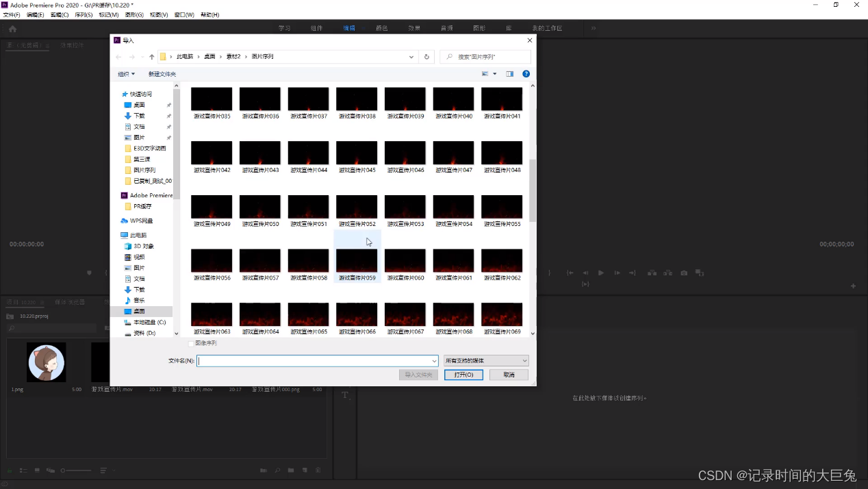Expand the address bar history dropdown
The width and height of the screenshot is (868, 489).
[411, 57]
